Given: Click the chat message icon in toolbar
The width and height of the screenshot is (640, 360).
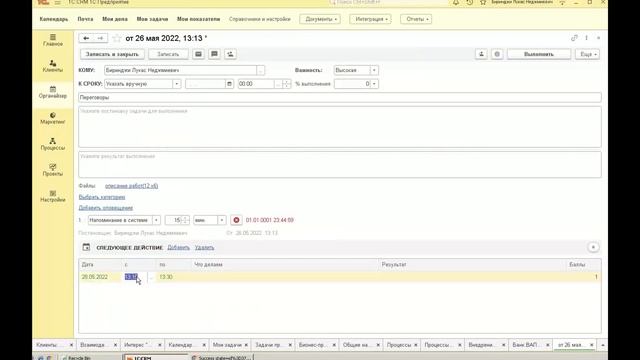Looking at the screenshot, I should (214, 54).
